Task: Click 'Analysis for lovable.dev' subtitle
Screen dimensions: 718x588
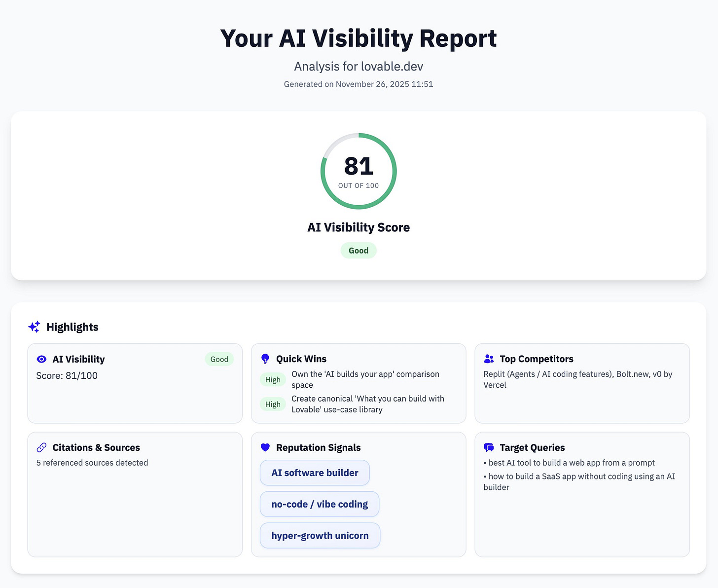Action: pyautogui.click(x=359, y=67)
